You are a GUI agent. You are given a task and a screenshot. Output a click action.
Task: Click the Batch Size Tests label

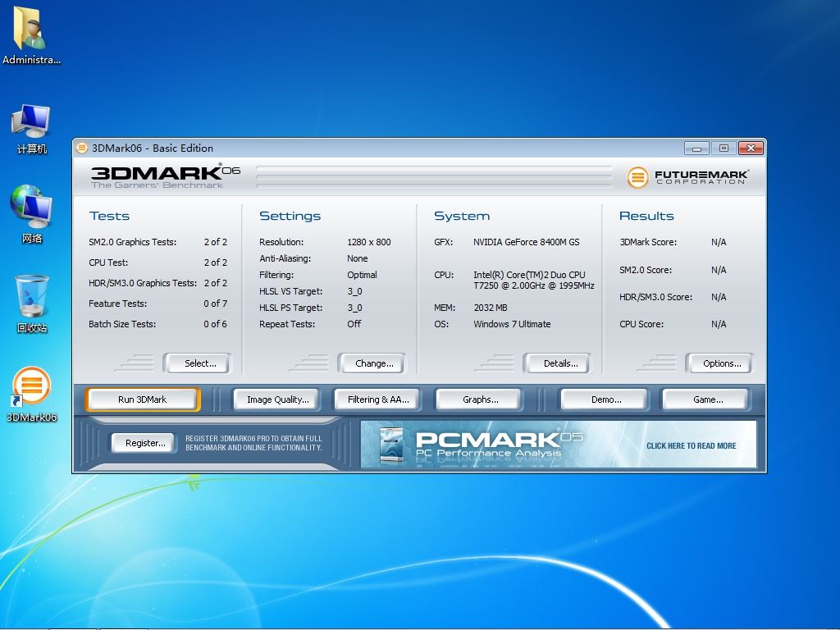coord(122,324)
